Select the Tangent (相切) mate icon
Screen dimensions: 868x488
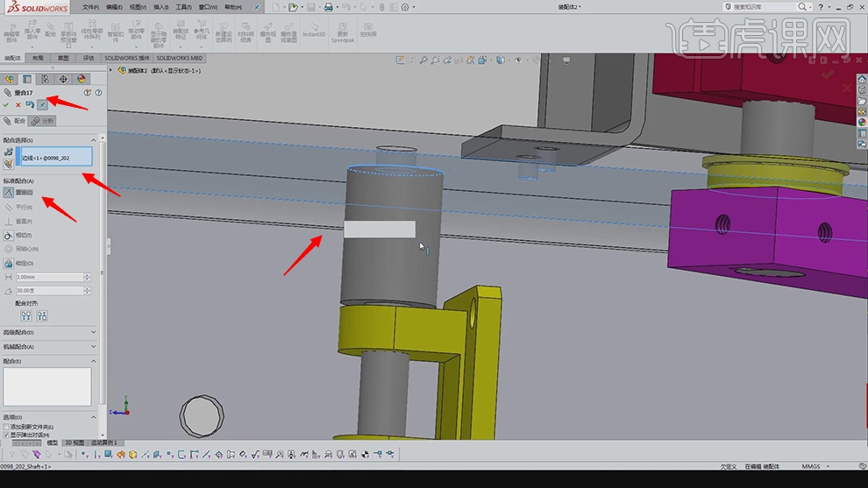click(x=9, y=235)
